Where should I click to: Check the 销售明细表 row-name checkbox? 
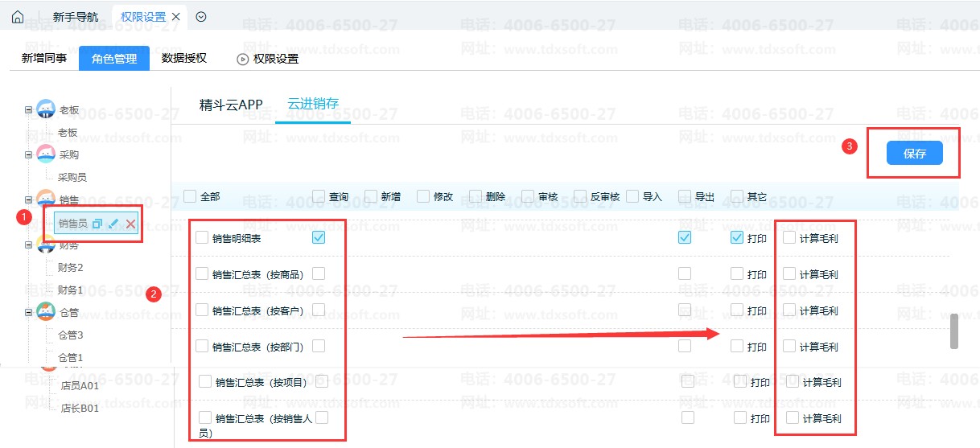click(202, 237)
